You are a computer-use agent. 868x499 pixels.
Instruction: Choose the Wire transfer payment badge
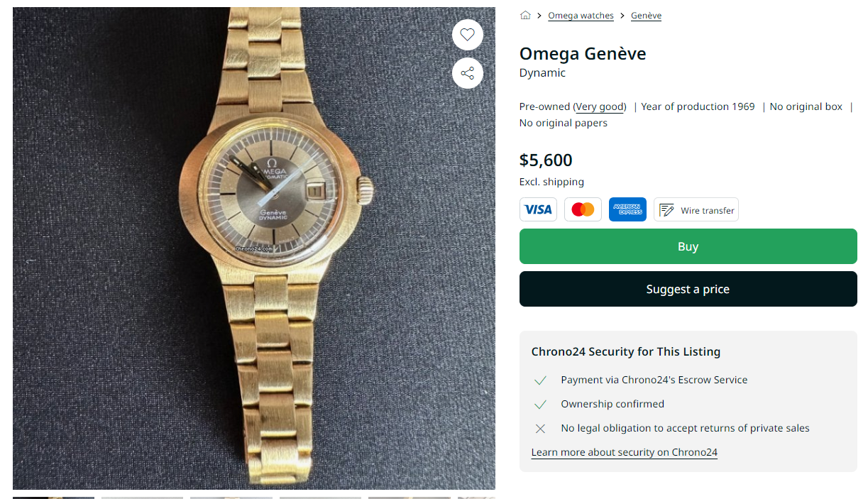point(696,209)
